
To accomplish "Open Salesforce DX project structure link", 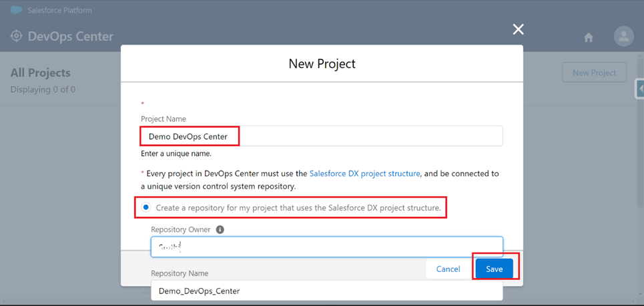I will tap(365, 173).
